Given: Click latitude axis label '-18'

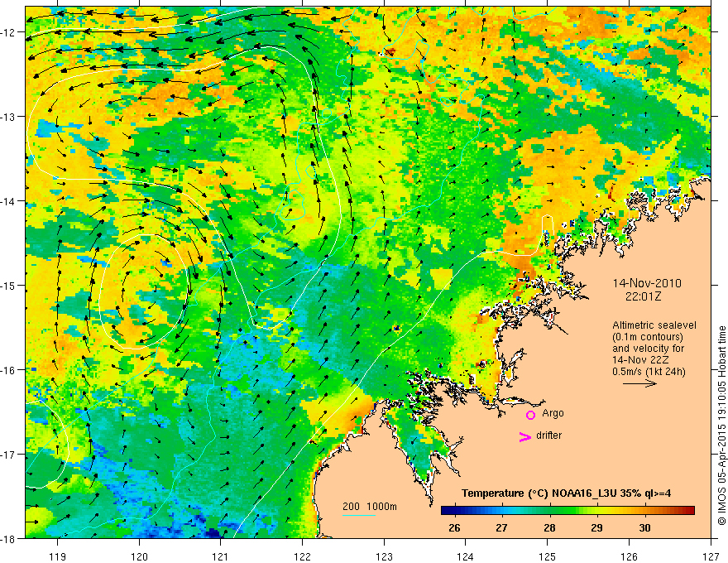Looking at the screenshot, I should pos(9,538).
